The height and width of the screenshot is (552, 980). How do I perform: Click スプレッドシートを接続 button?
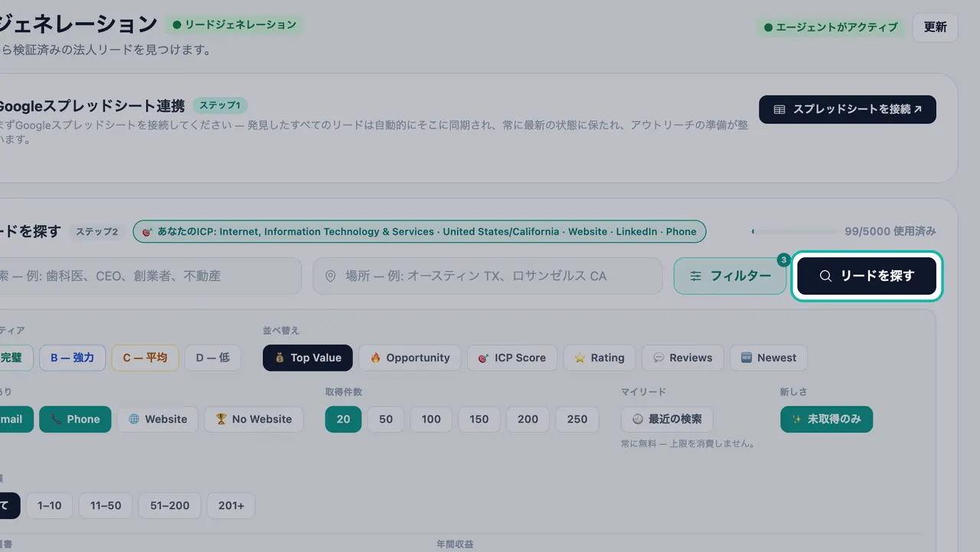(848, 109)
